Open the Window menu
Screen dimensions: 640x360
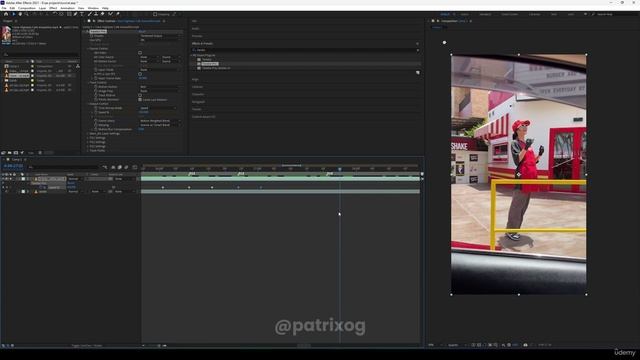tap(93, 8)
